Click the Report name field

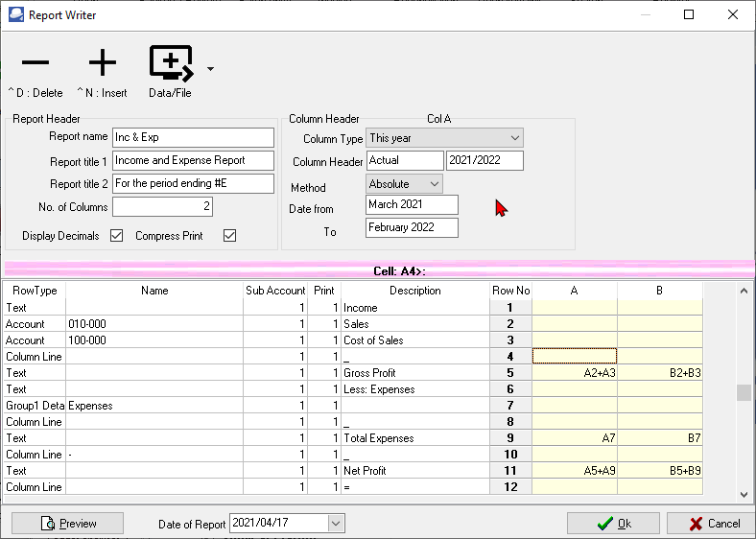pyautogui.click(x=194, y=137)
